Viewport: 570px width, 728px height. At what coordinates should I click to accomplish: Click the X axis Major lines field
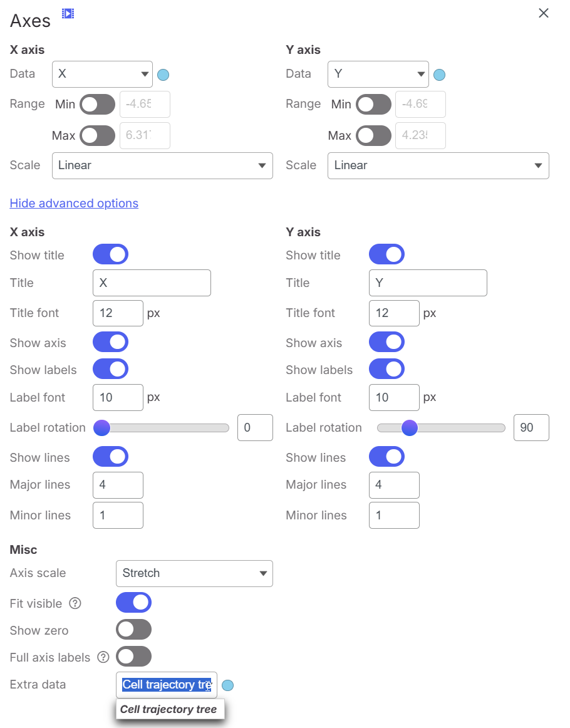[118, 485]
